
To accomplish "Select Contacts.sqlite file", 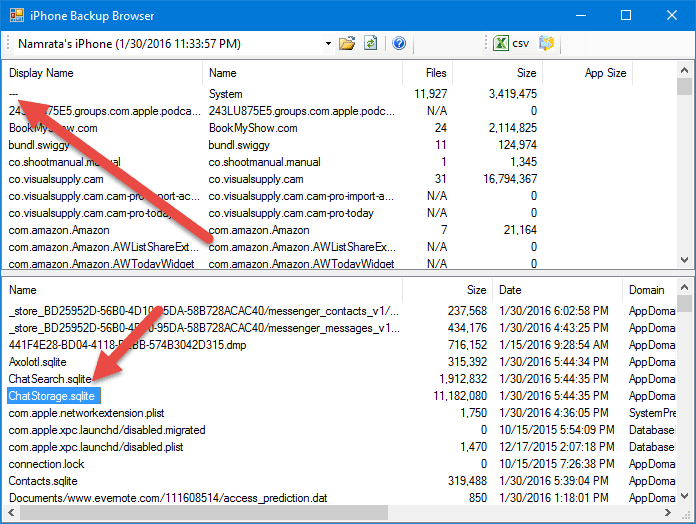I will pos(43,481).
